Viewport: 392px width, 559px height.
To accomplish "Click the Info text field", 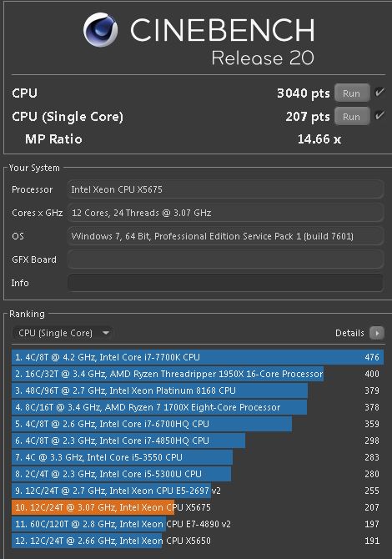I will coord(225,283).
